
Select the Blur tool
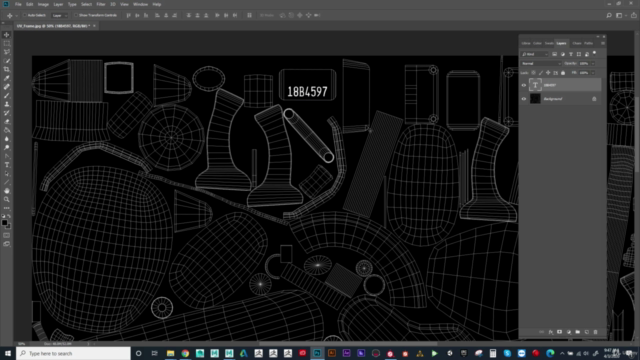tap(7, 139)
